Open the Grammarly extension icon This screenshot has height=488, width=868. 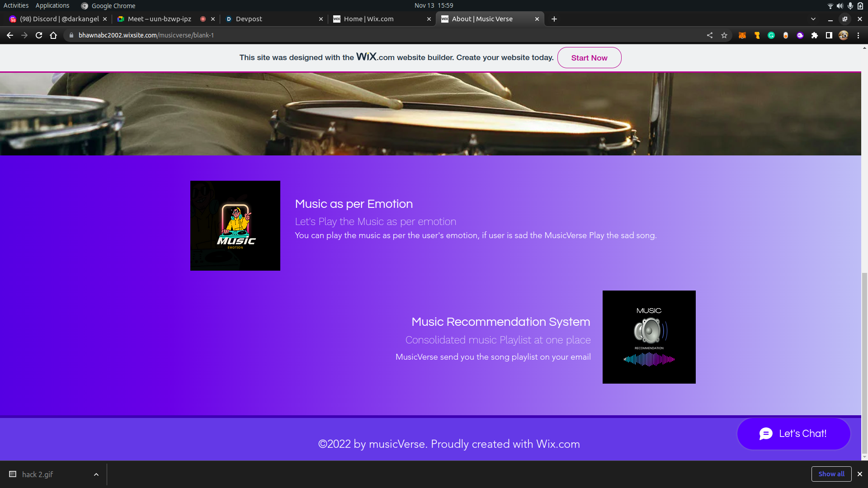771,35
